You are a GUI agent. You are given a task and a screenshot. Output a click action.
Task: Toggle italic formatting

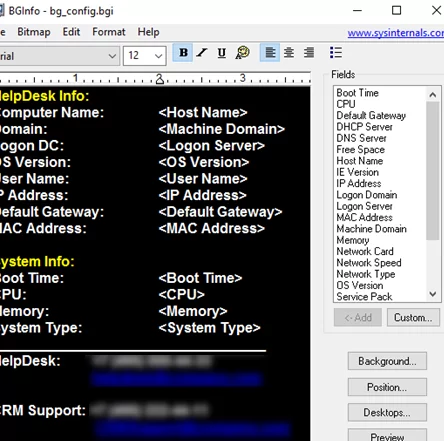tap(202, 53)
